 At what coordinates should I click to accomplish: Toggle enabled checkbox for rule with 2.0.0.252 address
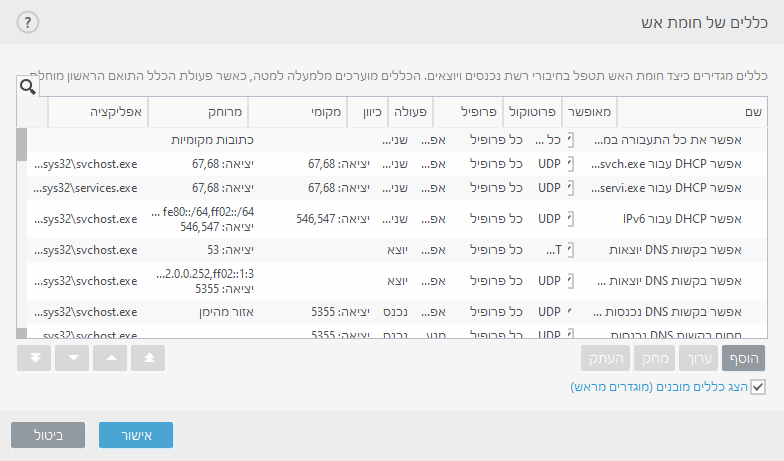pos(570,281)
